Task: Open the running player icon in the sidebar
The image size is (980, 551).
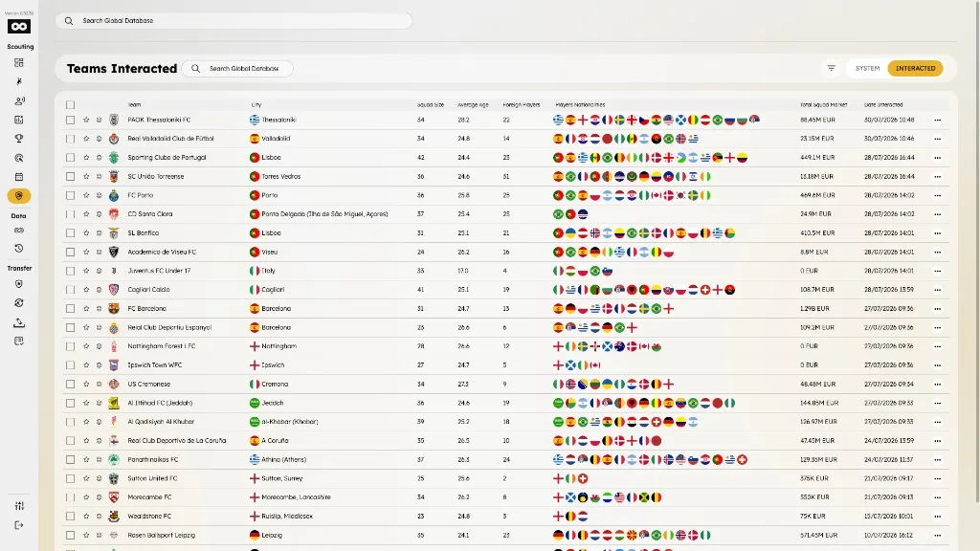Action: pos(19,82)
